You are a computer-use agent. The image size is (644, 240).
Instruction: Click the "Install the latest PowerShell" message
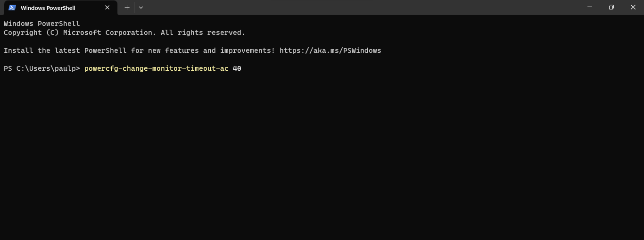(x=65, y=50)
